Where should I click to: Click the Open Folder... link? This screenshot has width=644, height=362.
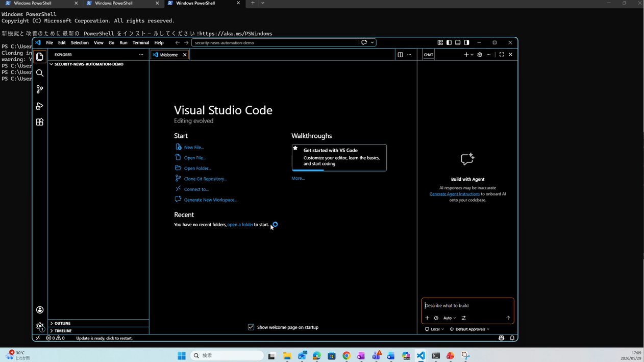tap(197, 168)
